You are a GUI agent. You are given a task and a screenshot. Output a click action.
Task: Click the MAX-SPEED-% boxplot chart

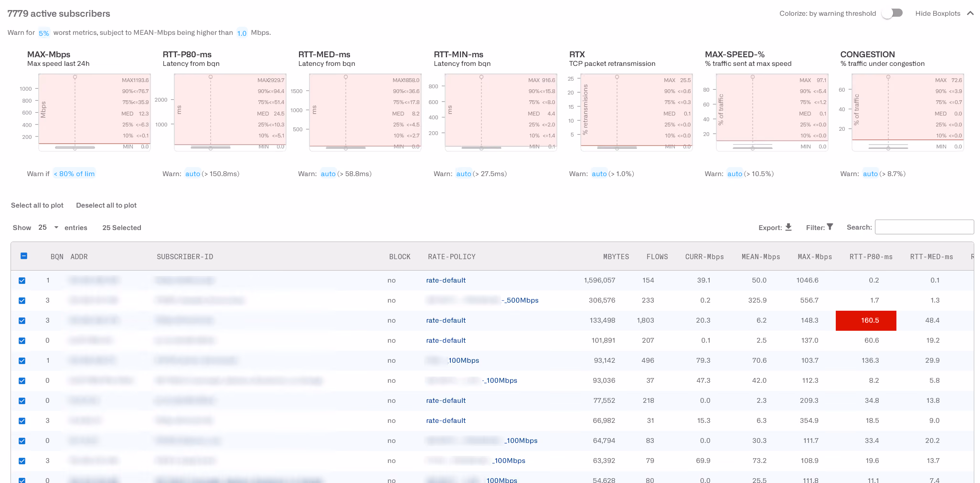click(x=772, y=113)
